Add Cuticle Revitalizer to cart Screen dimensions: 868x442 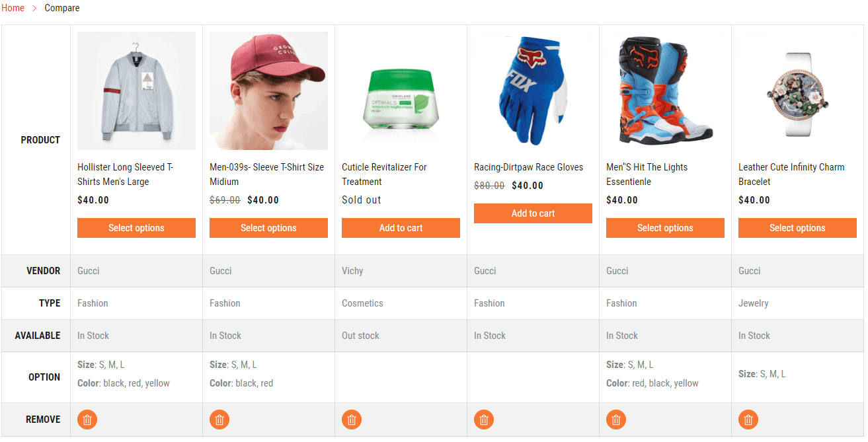coord(401,228)
